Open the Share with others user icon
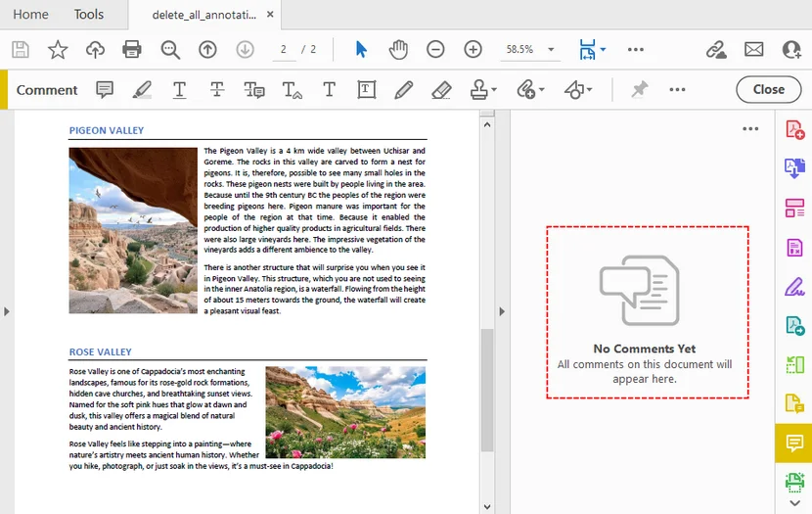This screenshot has width=812, height=514. click(791, 50)
